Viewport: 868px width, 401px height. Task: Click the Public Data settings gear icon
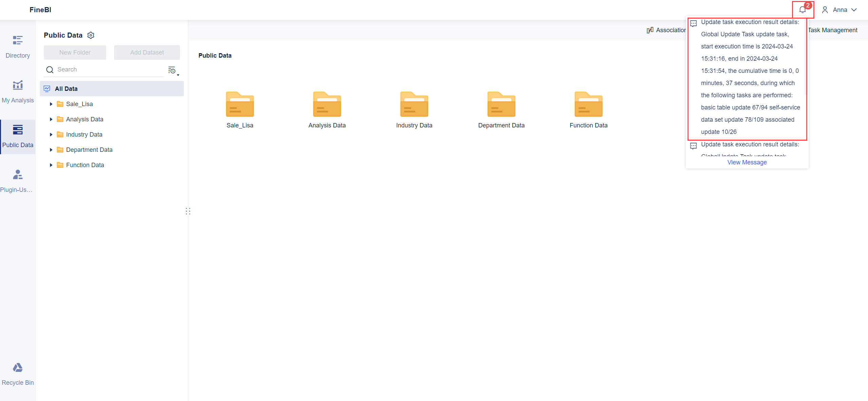pos(91,35)
